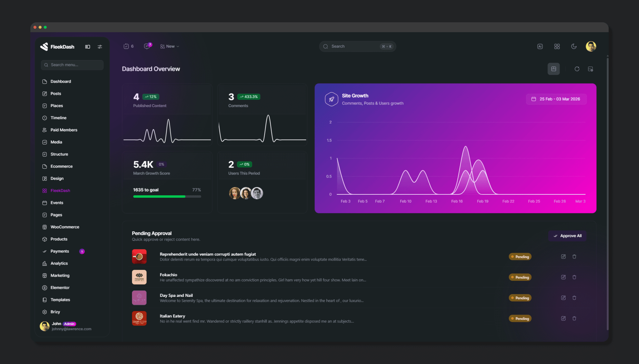Image resolution: width=639 pixels, height=364 pixels.
Task: Click the Site Growth rocket icon
Action: tap(331, 99)
